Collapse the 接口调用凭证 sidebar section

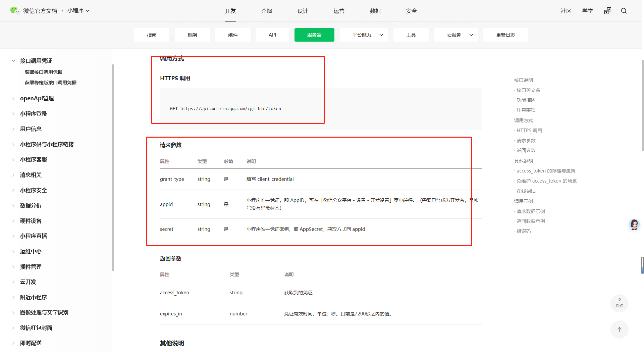tap(13, 61)
